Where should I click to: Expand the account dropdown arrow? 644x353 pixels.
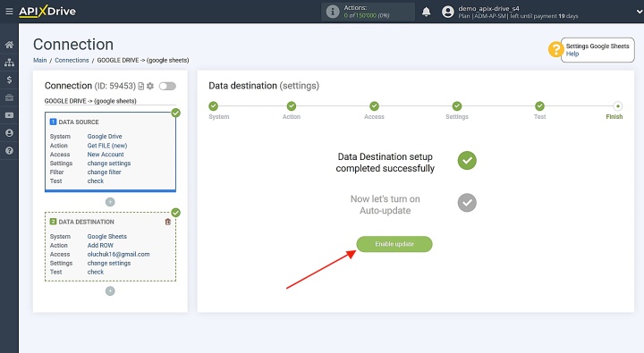(639, 12)
